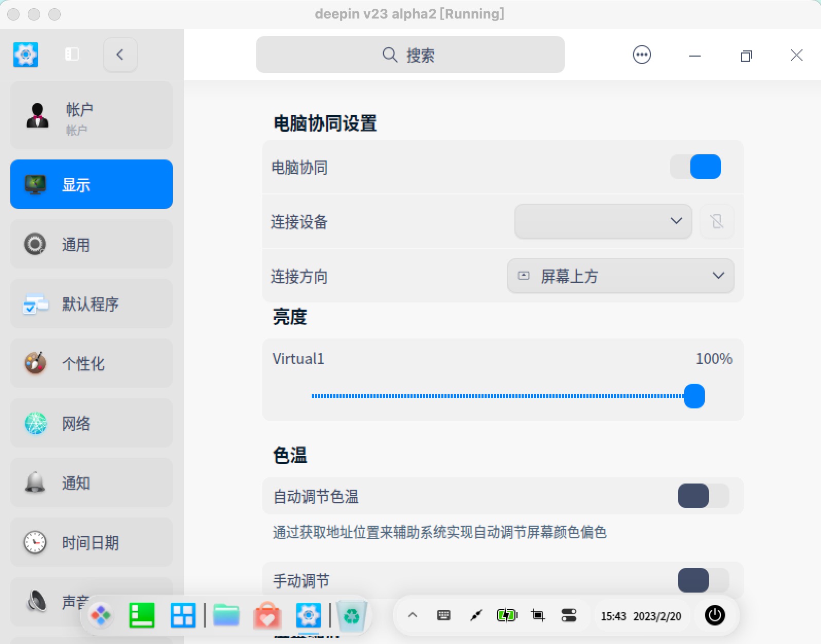
Task: Expand the 连接设备 device dropdown
Action: tap(603, 221)
